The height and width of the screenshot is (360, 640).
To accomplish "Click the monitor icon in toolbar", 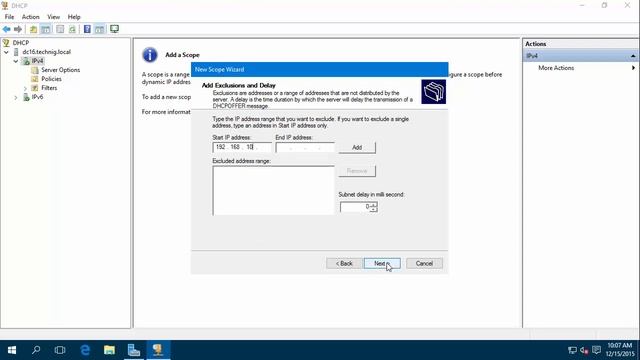I will [x=114, y=29].
